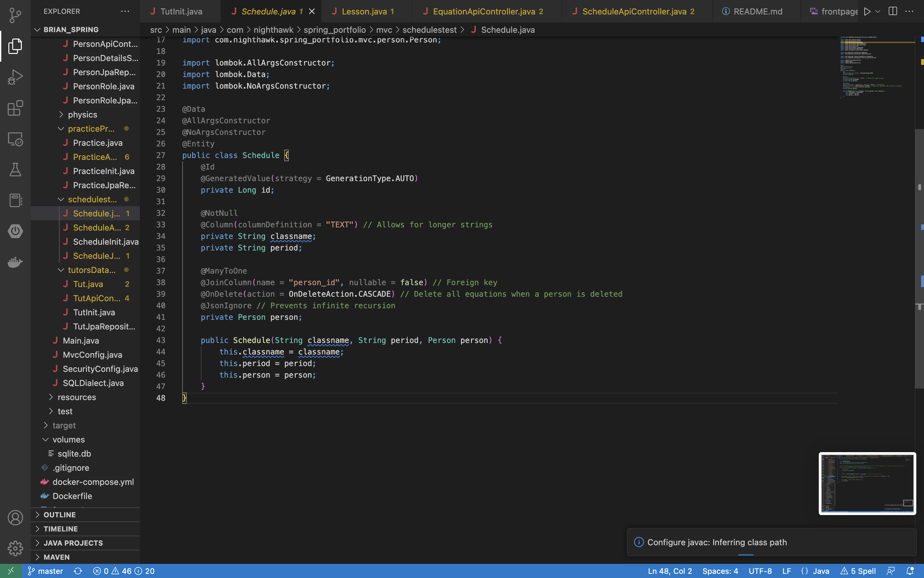Viewport: 924px width, 578px height.
Task: Switch to README.md tab
Action: (757, 12)
